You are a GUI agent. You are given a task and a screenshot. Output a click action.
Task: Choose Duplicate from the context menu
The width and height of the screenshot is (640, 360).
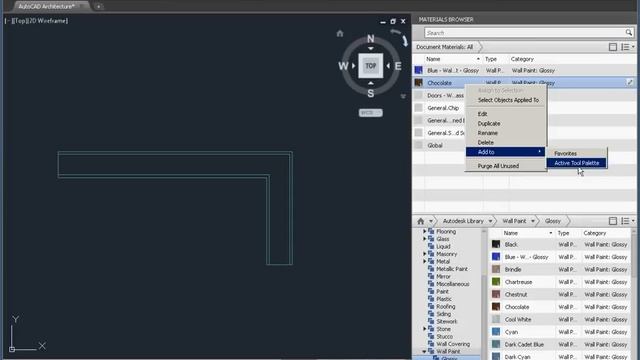(489, 124)
